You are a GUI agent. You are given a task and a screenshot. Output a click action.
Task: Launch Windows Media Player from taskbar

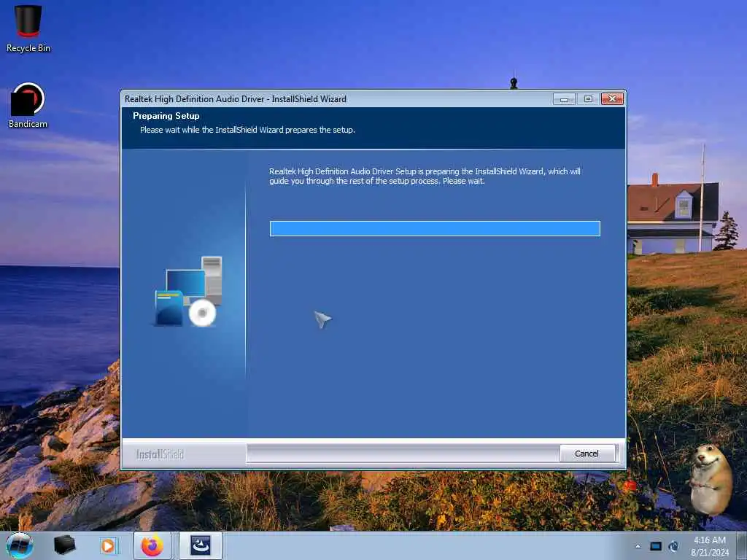pyautogui.click(x=108, y=545)
